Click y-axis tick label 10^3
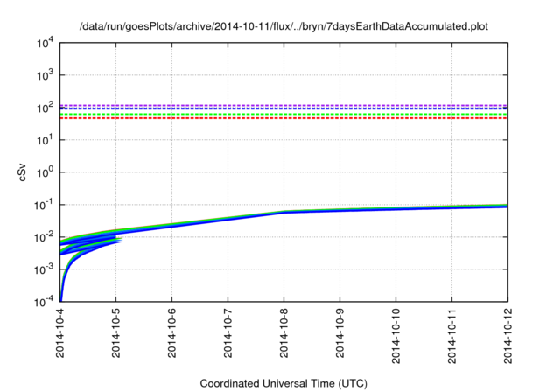560x392 pixels. click(45, 75)
